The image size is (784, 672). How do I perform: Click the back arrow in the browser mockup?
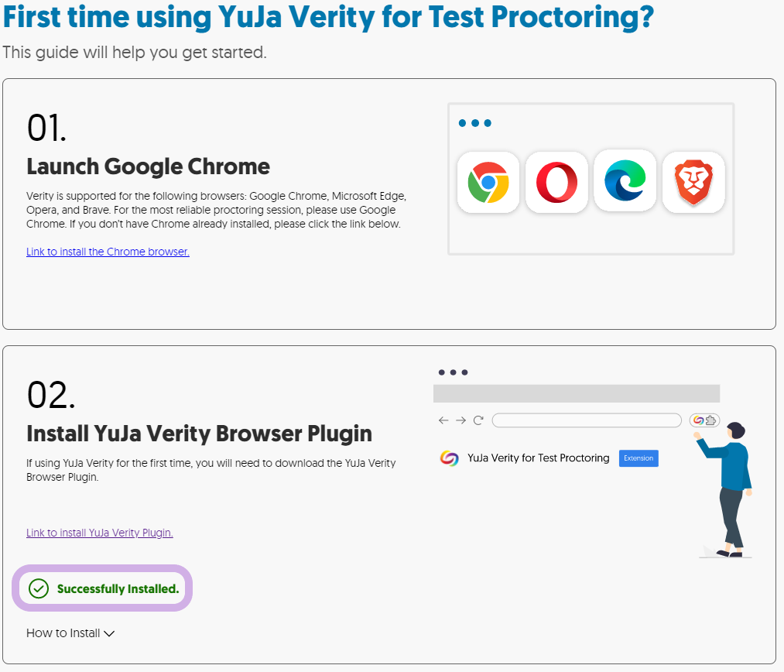click(x=443, y=420)
